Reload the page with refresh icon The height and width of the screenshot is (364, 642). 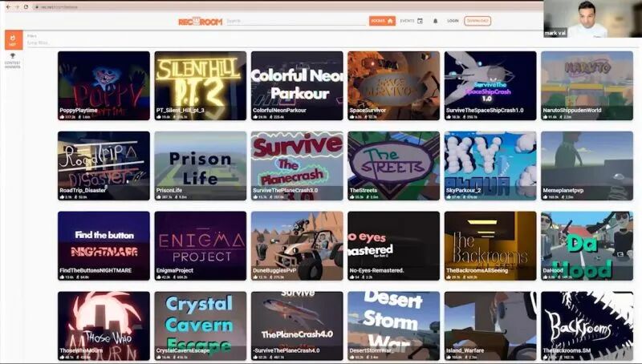coord(26,7)
